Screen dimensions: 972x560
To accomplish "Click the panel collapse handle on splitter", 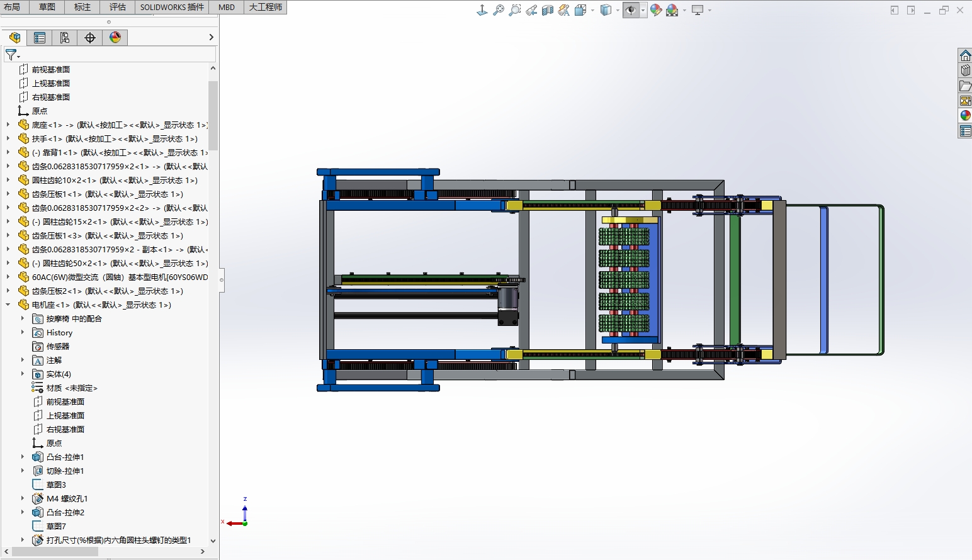I will (222, 280).
